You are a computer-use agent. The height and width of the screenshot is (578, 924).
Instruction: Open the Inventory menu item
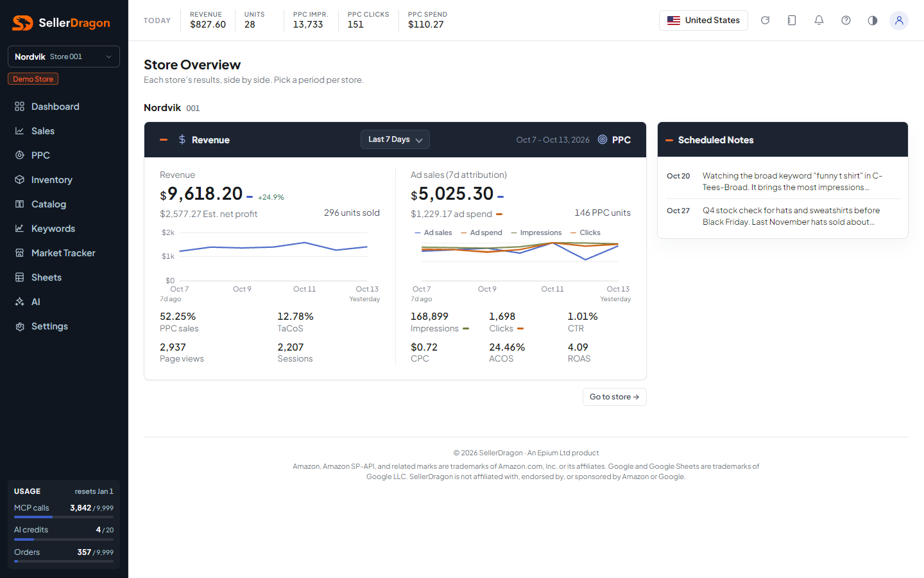coord(64,180)
